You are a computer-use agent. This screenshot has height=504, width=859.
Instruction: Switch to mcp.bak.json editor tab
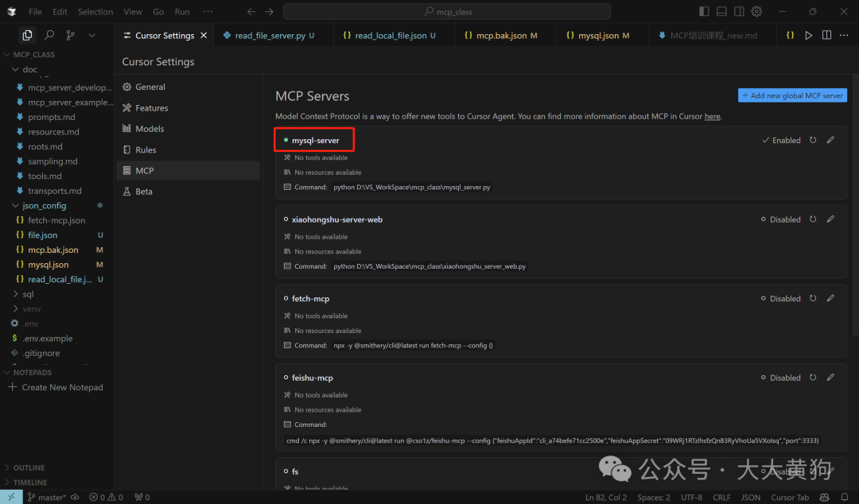(501, 36)
